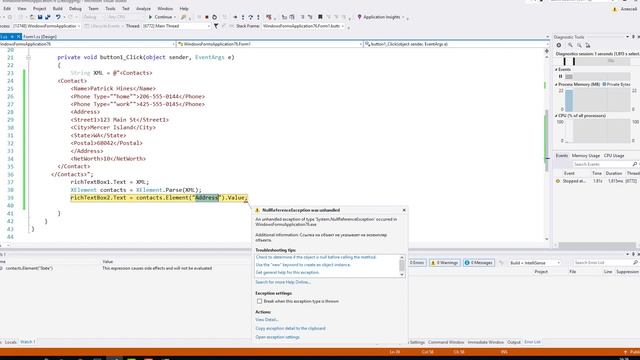Screen dimensions: 640x360
Task: Open the Team menu
Action: [x=93, y=9]
